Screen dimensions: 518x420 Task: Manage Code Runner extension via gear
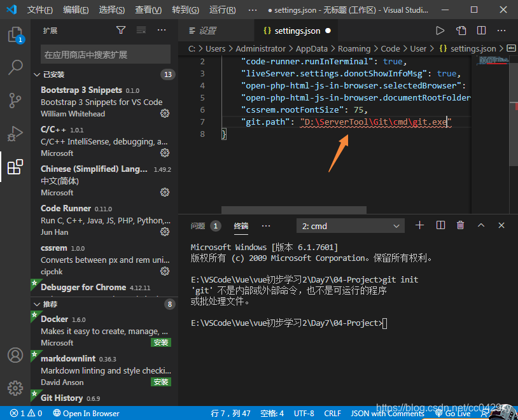pyautogui.click(x=165, y=232)
